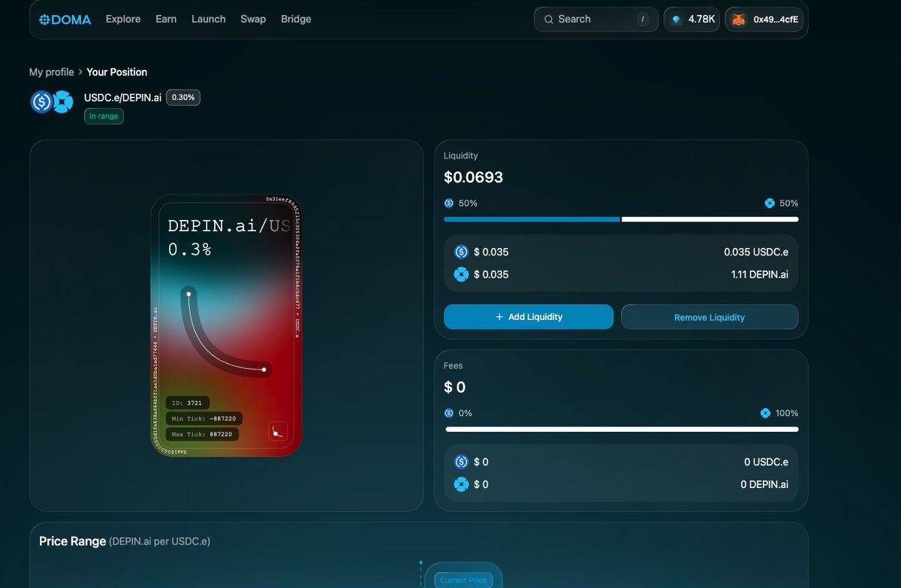901x588 pixels.
Task: Click the position NFT card image
Action: [227, 325]
